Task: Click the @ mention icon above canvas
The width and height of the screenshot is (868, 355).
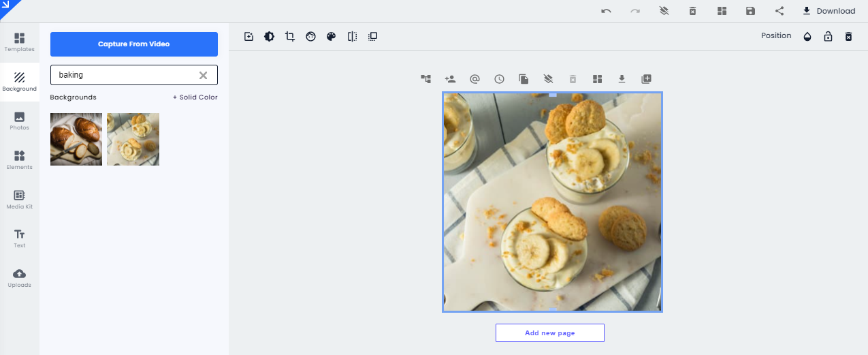Action: 475,79
